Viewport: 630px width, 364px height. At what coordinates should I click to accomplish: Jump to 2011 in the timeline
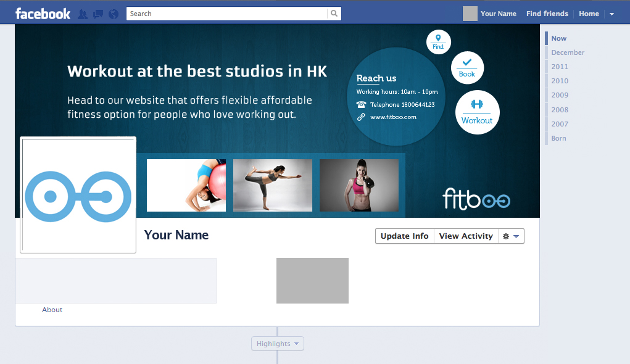coord(560,67)
